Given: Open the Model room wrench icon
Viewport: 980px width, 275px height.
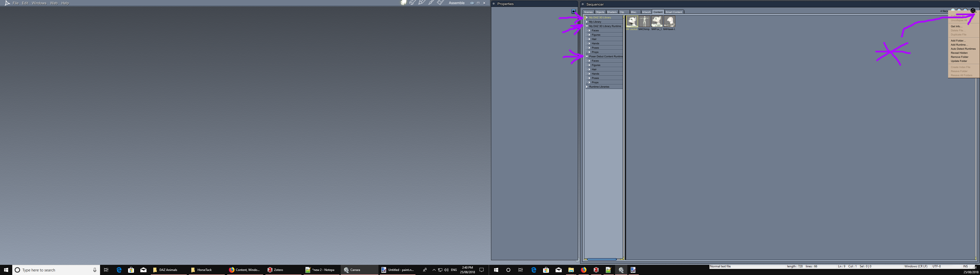Looking at the screenshot, I should click(x=412, y=3).
